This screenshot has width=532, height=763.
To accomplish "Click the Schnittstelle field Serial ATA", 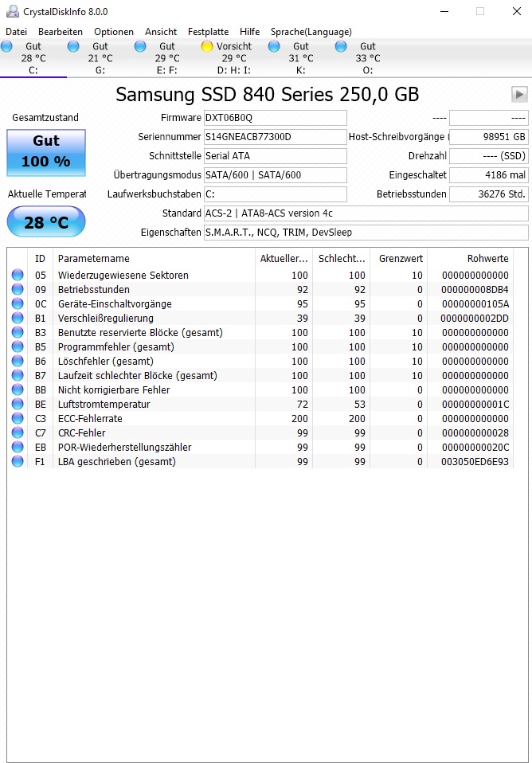I will [275, 156].
